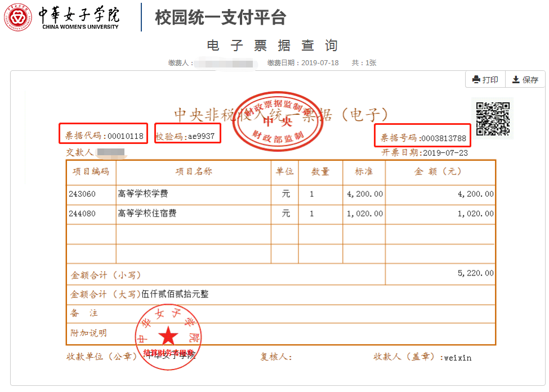Click the China Women's University circular logo
The image size is (549, 392).
point(19,17)
